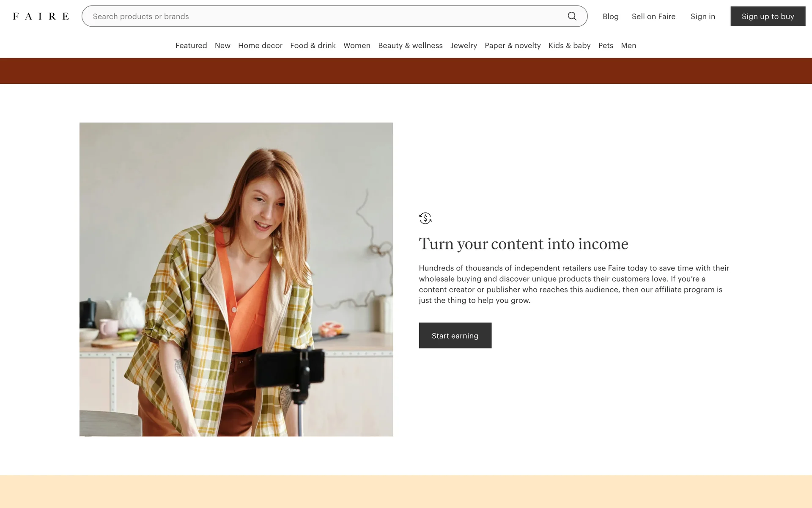
Task: Click the dollar cycle icon
Action: [425, 218]
